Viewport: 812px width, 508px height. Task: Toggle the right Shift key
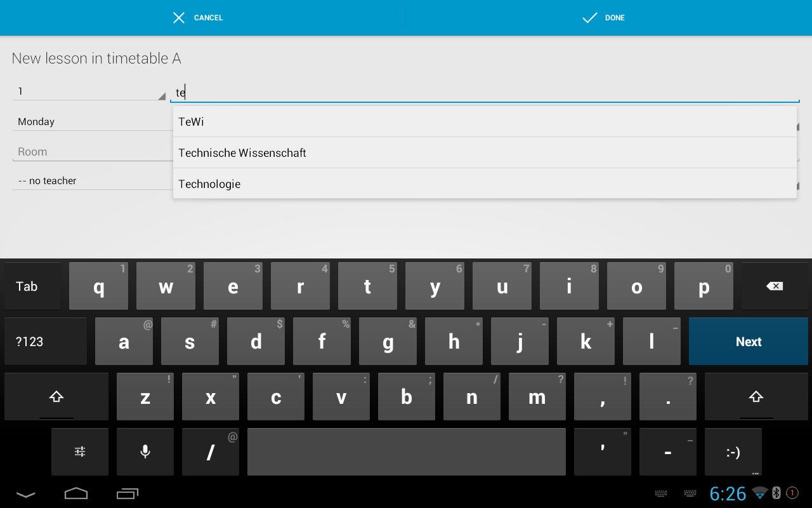click(x=756, y=397)
